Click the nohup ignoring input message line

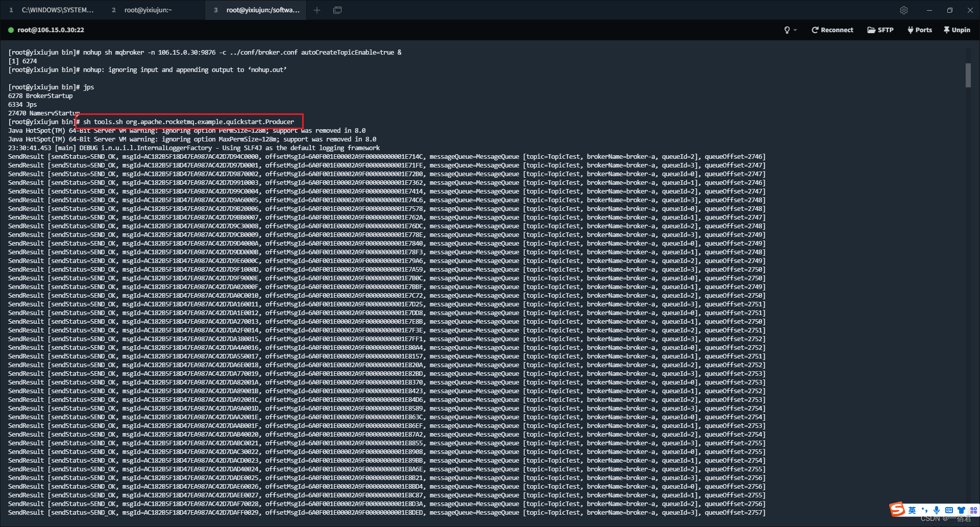pyautogui.click(x=148, y=69)
